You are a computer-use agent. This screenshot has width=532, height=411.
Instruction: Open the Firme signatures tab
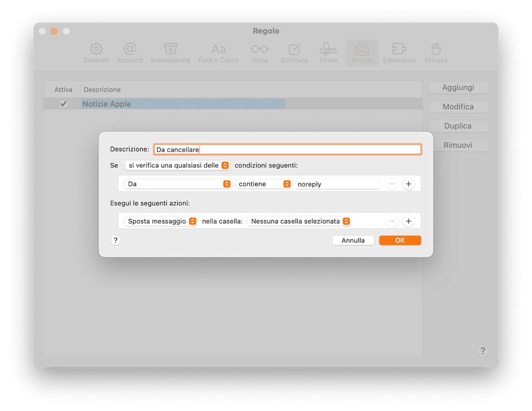pyautogui.click(x=328, y=53)
